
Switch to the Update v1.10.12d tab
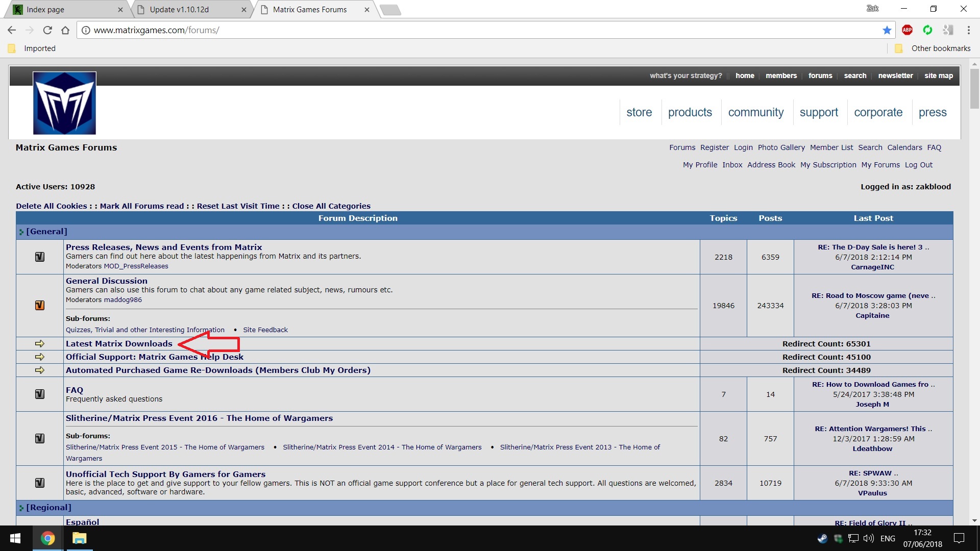191,9
